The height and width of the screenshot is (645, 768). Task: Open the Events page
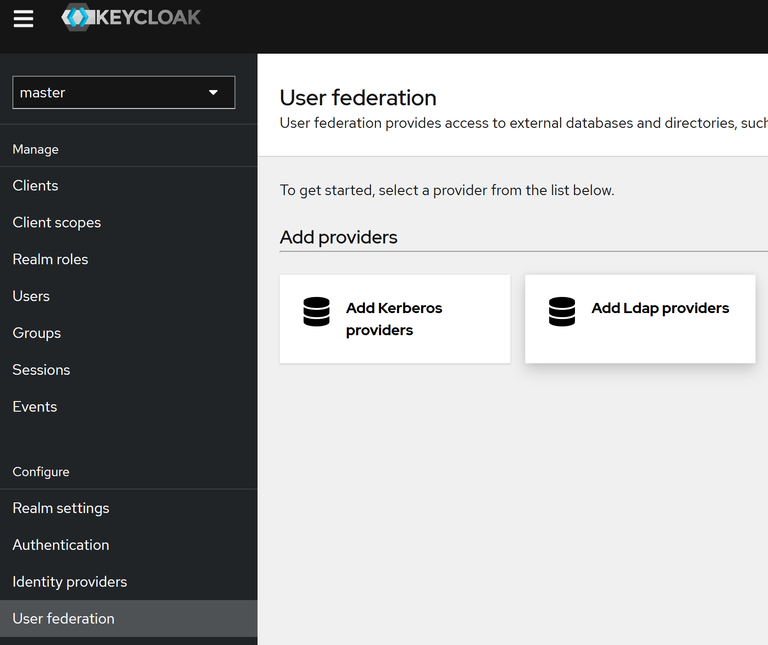click(x=128, y=406)
